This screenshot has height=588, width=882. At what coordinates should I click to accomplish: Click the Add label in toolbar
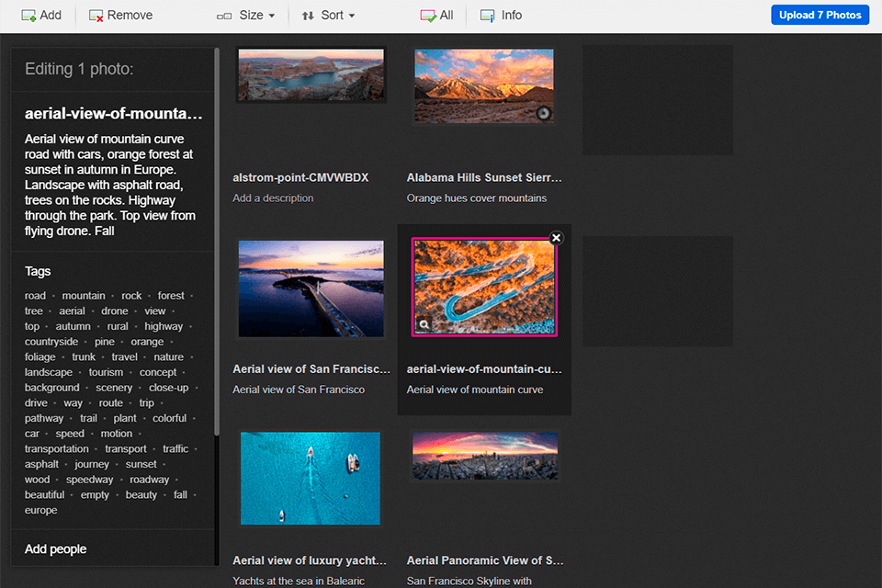(51, 16)
